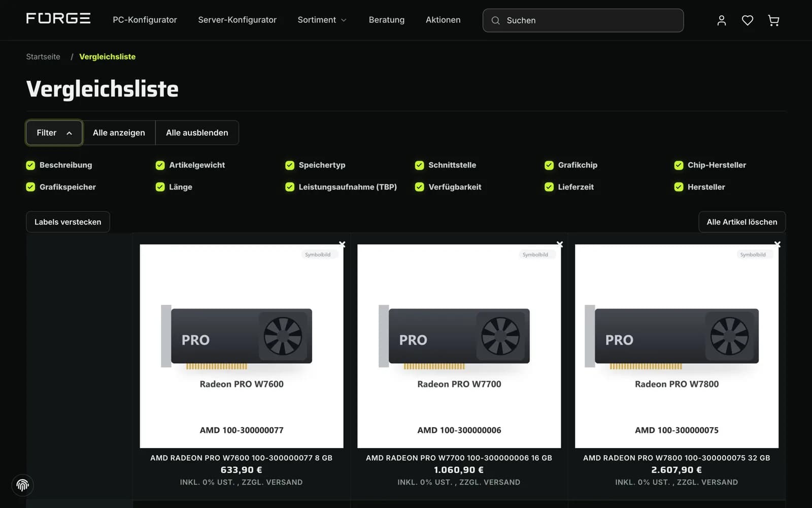This screenshot has width=812, height=508.
Task: Open AMD Radeon PRO W7800 32 GB title link
Action: [676, 458]
